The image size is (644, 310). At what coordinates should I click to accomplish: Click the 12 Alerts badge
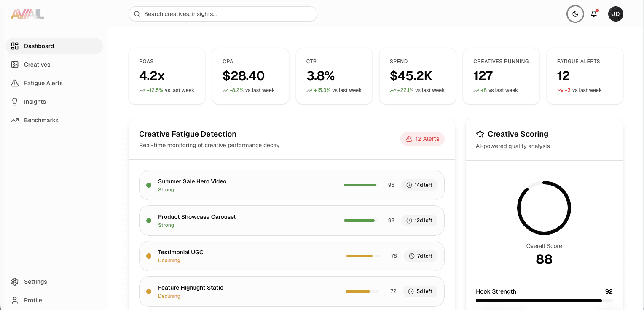[x=422, y=139]
